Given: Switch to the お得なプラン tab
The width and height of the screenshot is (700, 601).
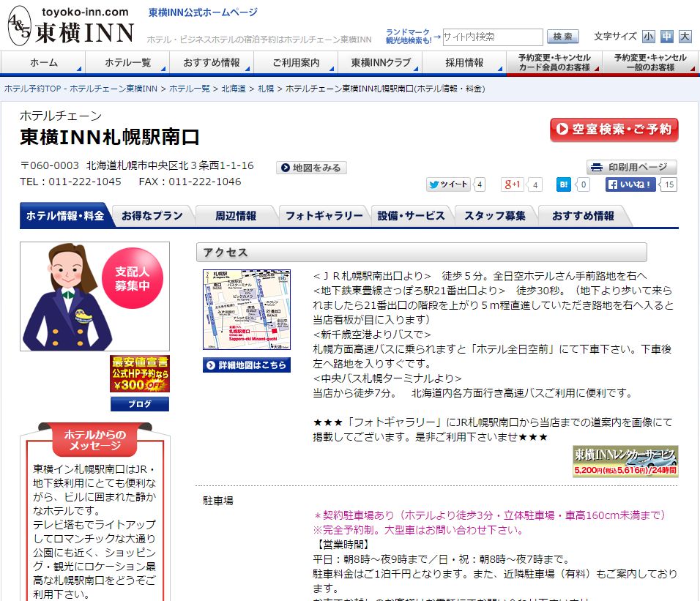Looking at the screenshot, I should coord(152,216).
